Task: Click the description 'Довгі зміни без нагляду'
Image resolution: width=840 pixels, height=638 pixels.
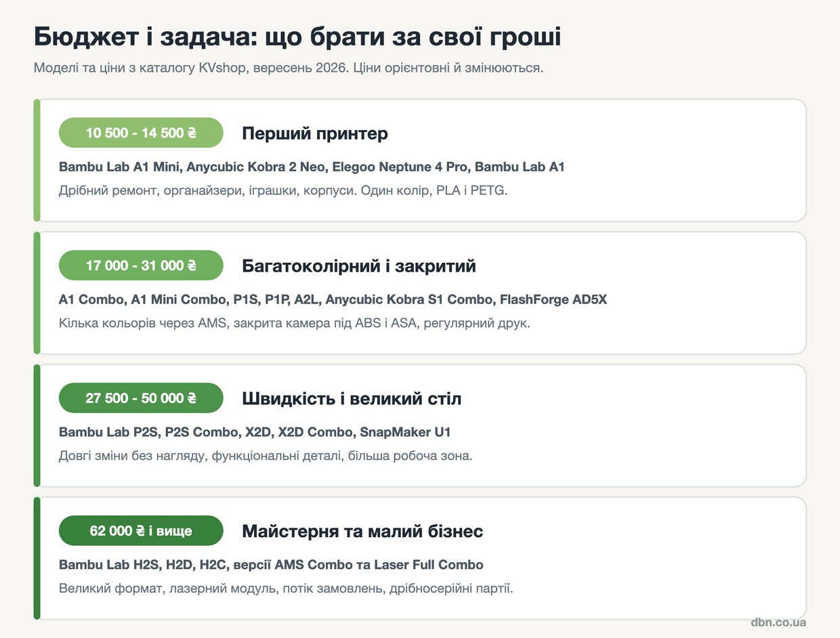Action: tap(266, 456)
